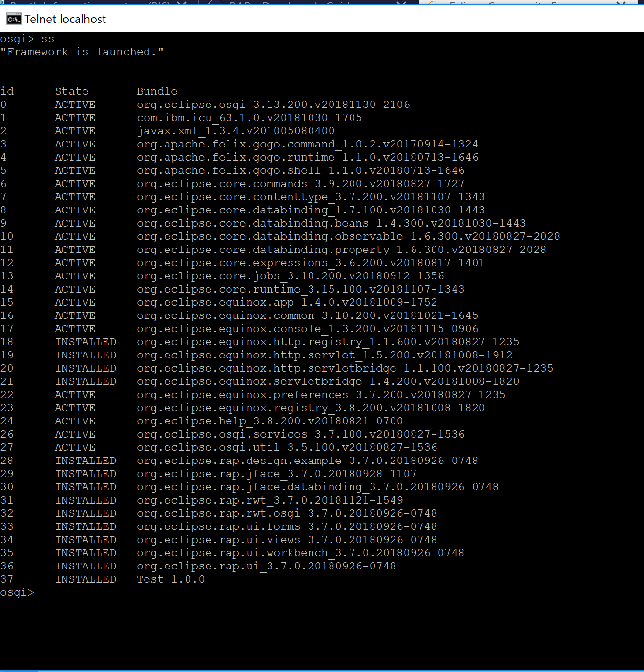The height and width of the screenshot is (672, 644).
Task: Click the Test_1.0.0 bundle entry
Action: pos(171,579)
